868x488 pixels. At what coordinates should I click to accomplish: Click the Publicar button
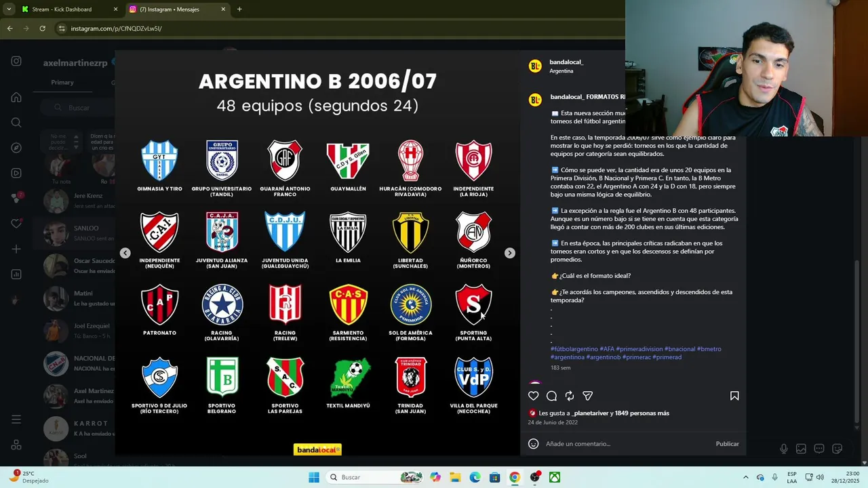pos(727,444)
